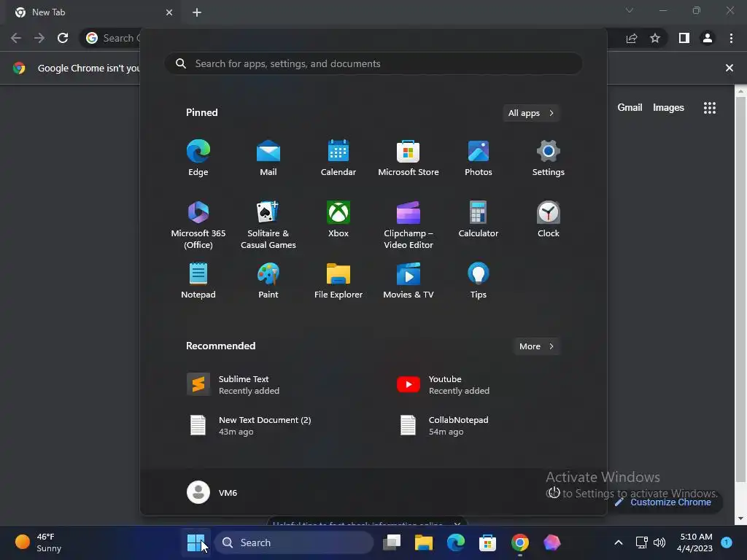Screen dimensions: 747x560
Task: Open Chrome tab search dropdown
Action: point(630,10)
